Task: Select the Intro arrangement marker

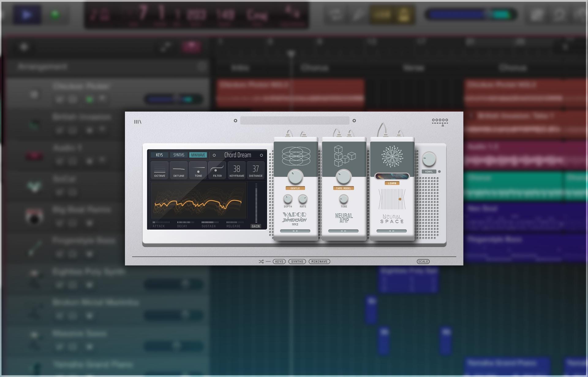Action: pos(240,68)
